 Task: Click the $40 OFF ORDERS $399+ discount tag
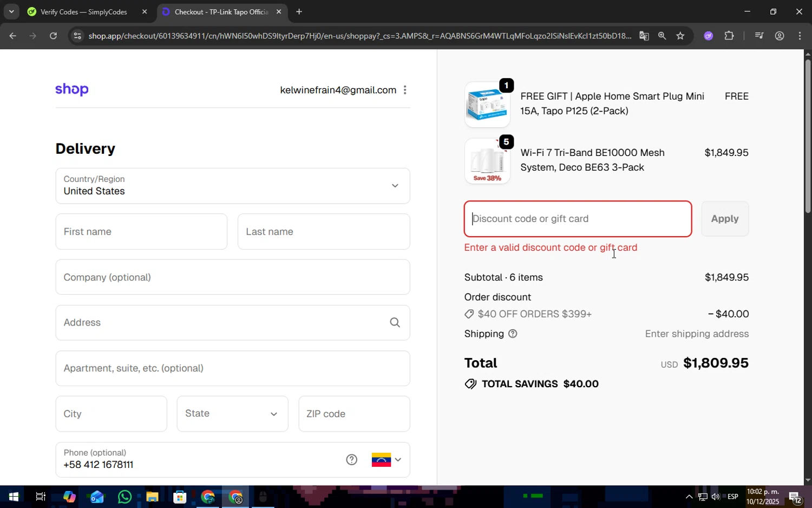coord(528,314)
